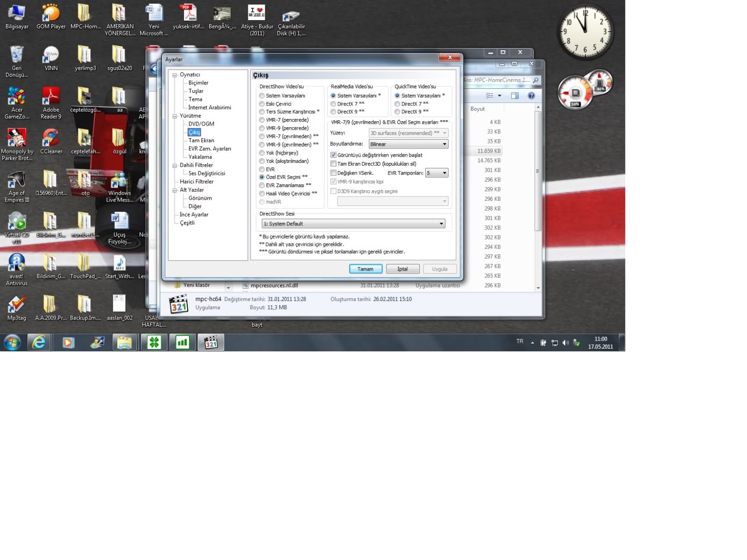
Task: Enable Değişken VSenk. checkbox
Action: (333, 173)
